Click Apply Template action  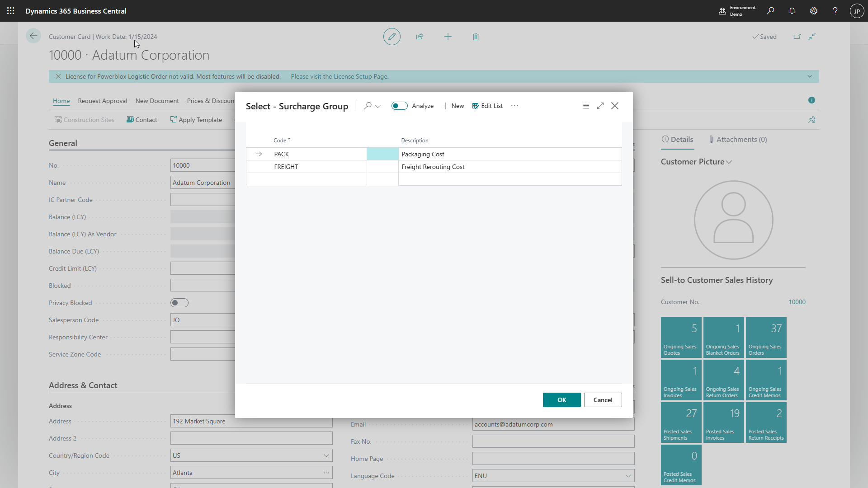[x=196, y=120]
